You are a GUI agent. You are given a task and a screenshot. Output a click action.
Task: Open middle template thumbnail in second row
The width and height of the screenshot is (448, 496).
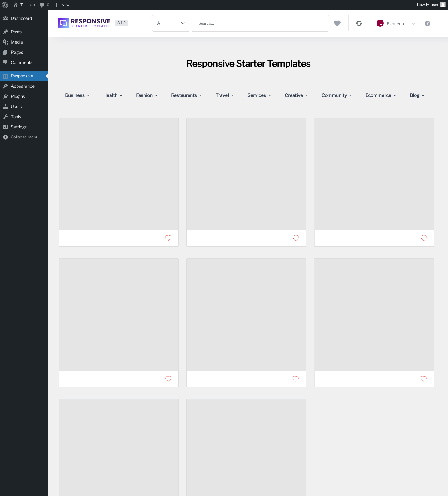[246, 315]
